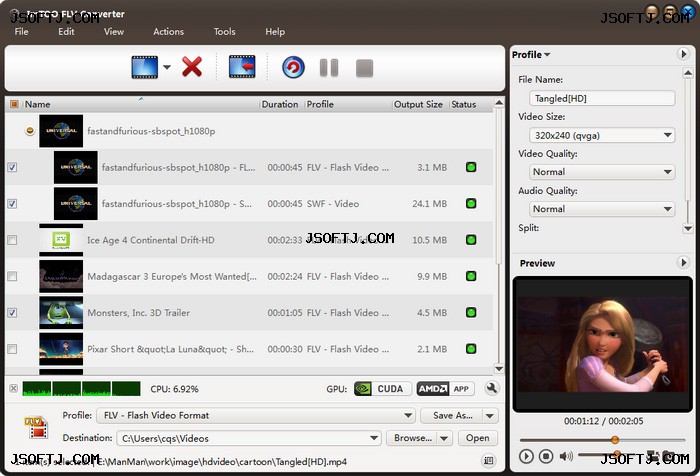700x476 pixels.
Task: Enable AMD APP GPU acceleration
Action: coord(445,389)
